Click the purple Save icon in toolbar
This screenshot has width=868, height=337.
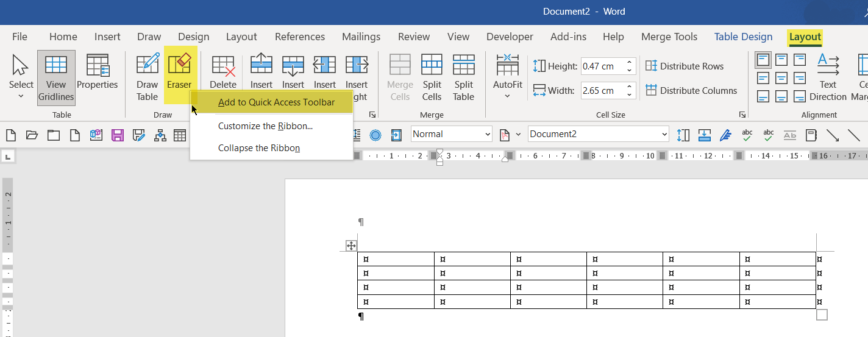(x=118, y=135)
